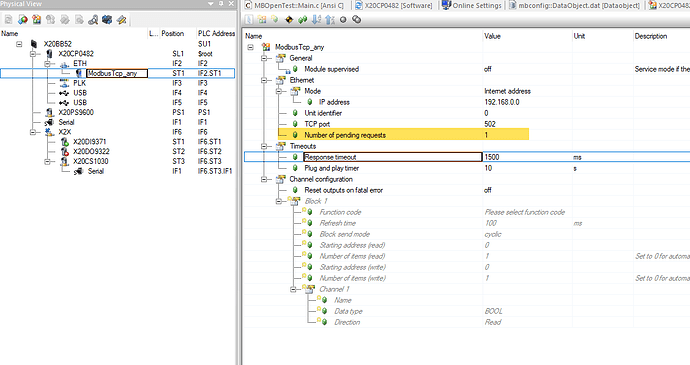The image size is (690, 365).
Task: Click the yellow diamond icon in configuration toolbar
Action: pos(289,19)
